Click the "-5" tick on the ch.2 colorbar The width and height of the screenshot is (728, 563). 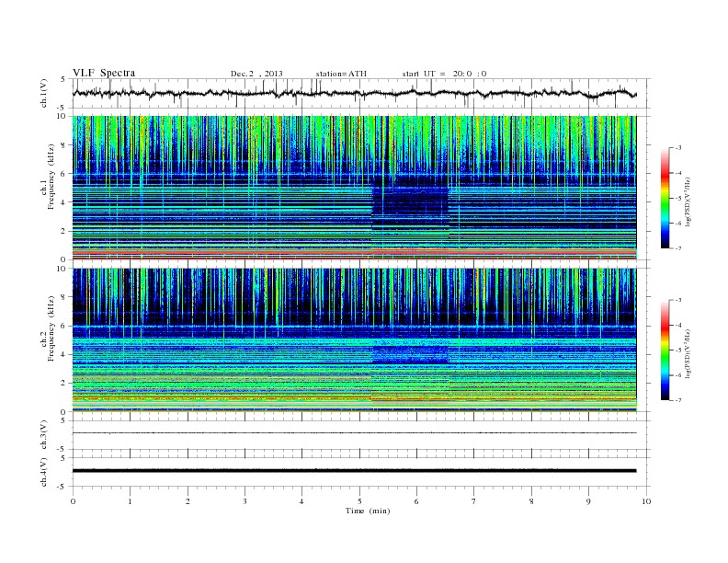(678, 350)
